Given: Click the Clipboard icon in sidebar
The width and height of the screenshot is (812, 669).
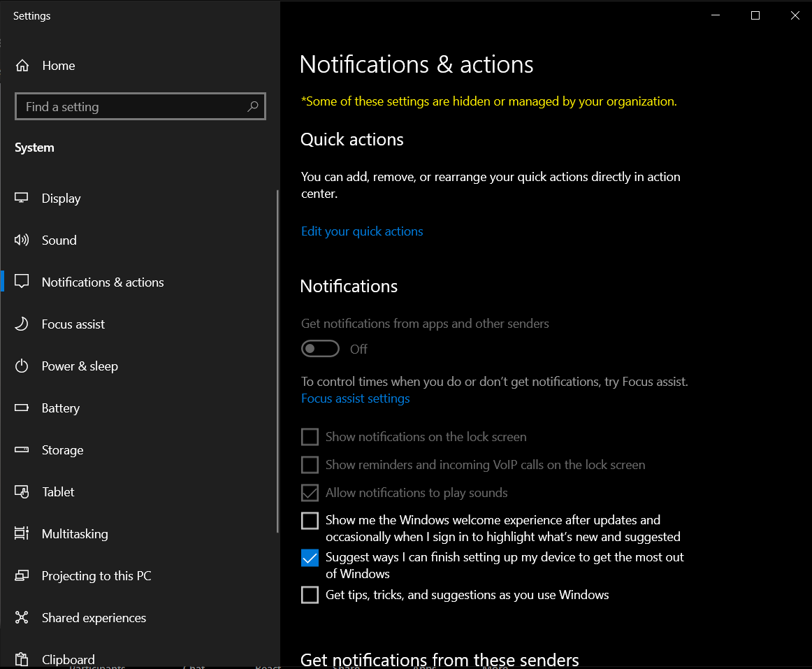Looking at the screenshot, I should (x=21, y=659).
